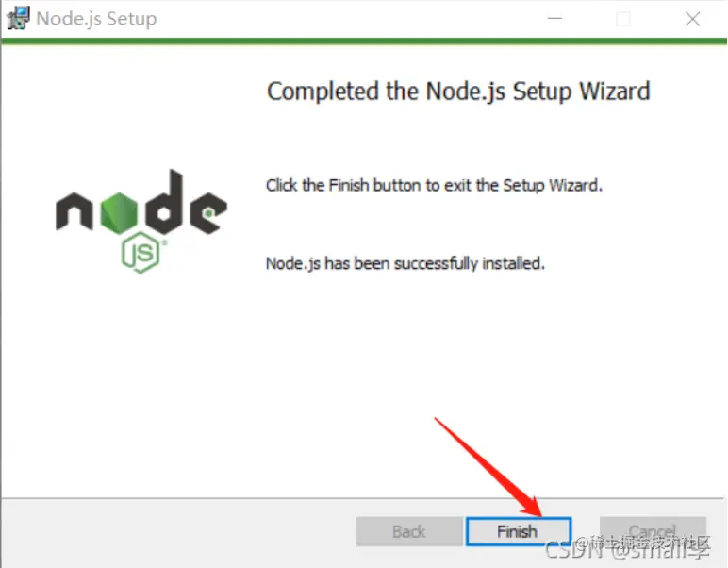The image size is (728, 568).
Task: Click the greyed-out Back button
Action: pyautogui.click(x=409, y=531)
